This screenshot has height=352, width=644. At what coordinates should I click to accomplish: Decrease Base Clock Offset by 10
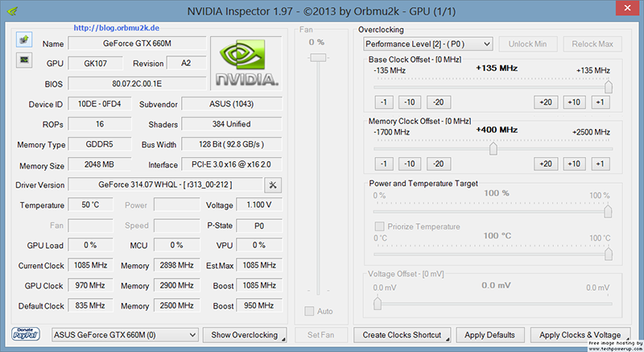410,102
